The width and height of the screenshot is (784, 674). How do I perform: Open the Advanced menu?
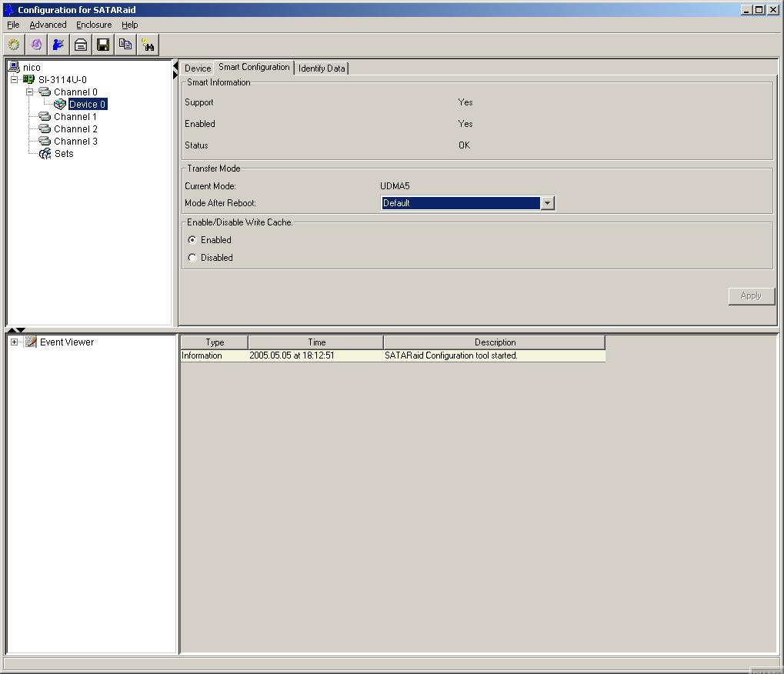coord(48,25)
